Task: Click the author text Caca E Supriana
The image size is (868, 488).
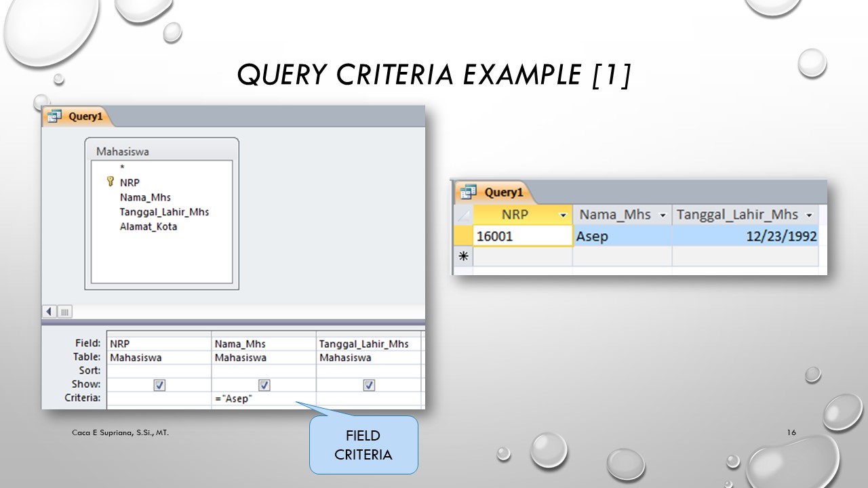Action: 121,432
